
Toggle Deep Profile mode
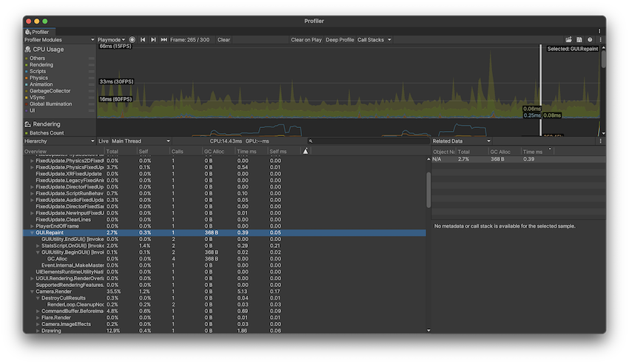pos(340,40)
